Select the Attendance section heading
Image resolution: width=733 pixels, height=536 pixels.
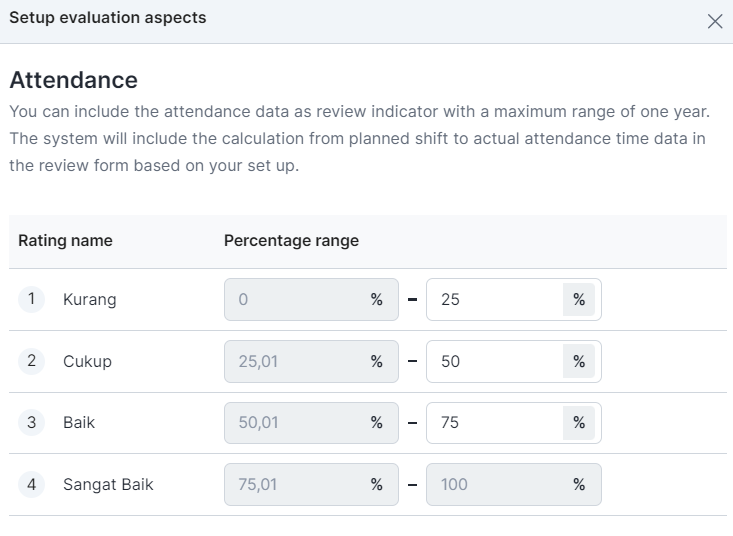pos(73,80)
